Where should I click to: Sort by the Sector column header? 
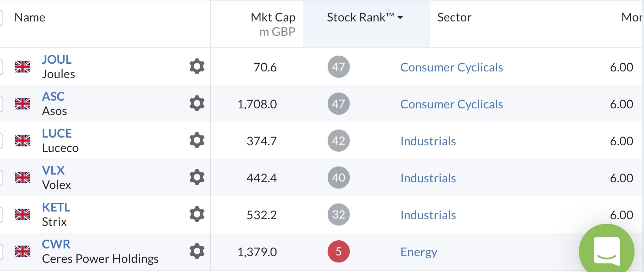(x=454, y=17)
